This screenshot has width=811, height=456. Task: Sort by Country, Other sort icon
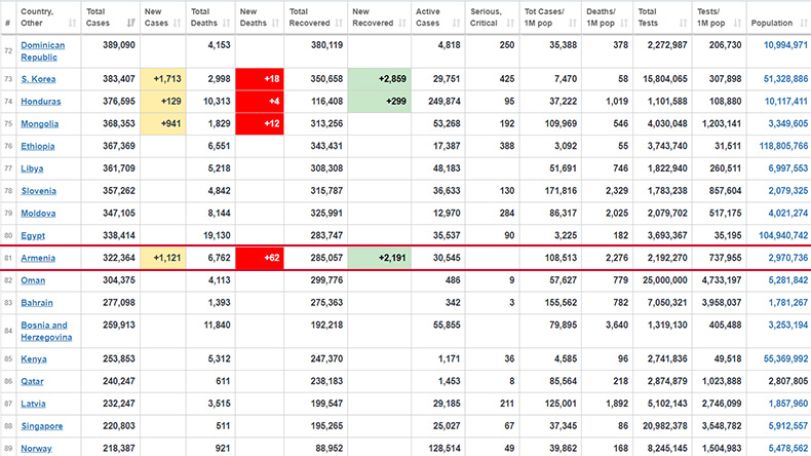pyautogui.click(x=72, y=23)
